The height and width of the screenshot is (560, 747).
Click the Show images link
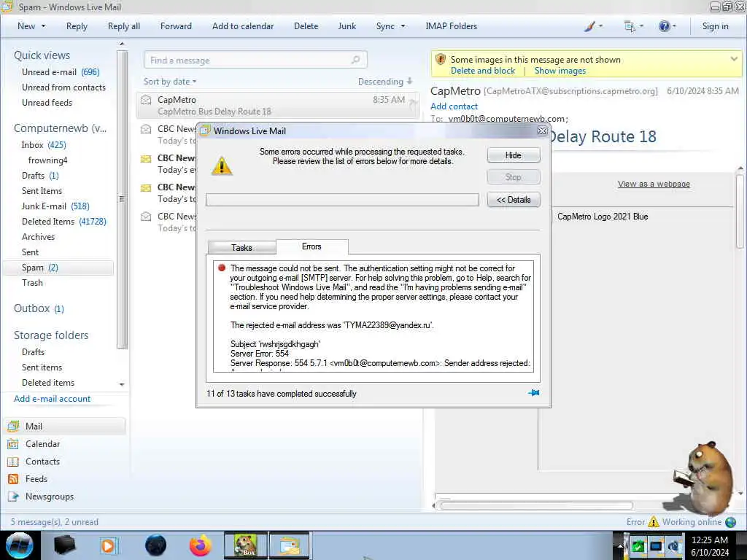point(560,71)
